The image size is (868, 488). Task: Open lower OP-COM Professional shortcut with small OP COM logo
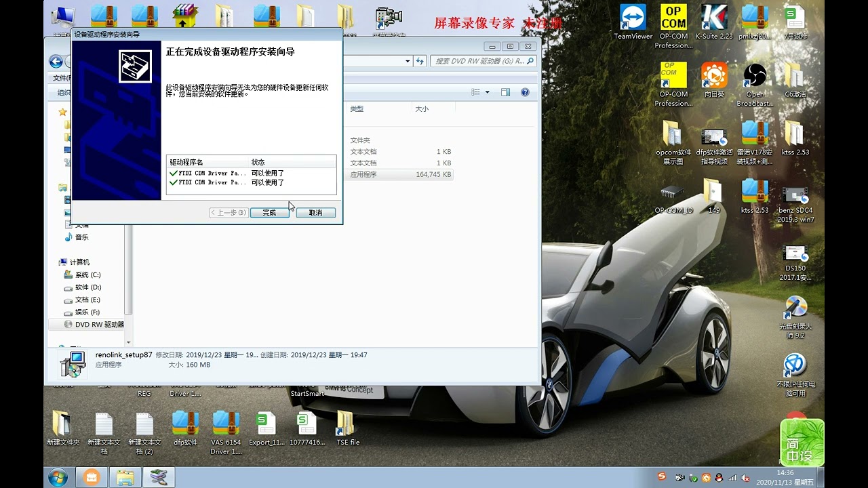coord(673,85)
